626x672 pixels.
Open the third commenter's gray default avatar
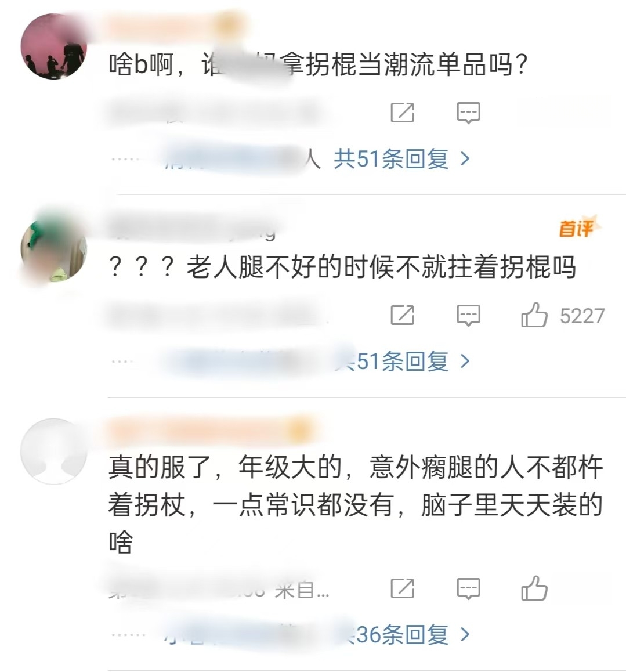[x=54, y=451]
